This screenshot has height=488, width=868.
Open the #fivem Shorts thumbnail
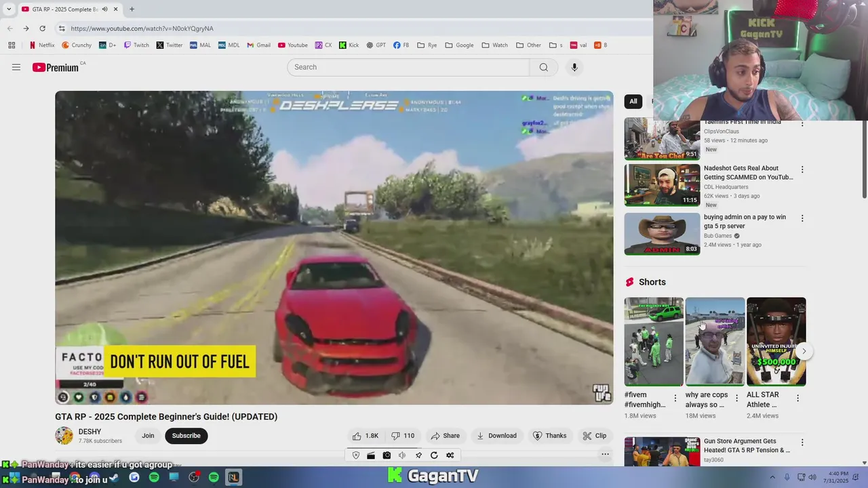pyautogui.click(x=654, y=342)
